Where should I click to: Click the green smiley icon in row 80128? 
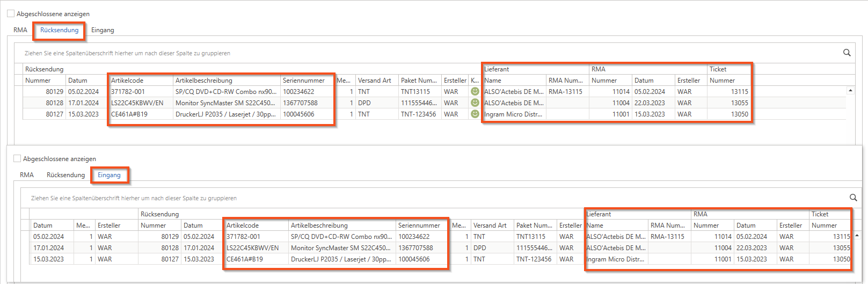[475, 103]
